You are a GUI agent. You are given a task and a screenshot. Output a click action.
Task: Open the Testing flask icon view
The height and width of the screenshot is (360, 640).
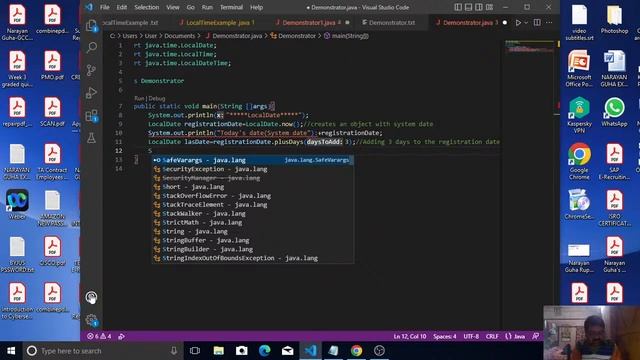tap(91, 138)
